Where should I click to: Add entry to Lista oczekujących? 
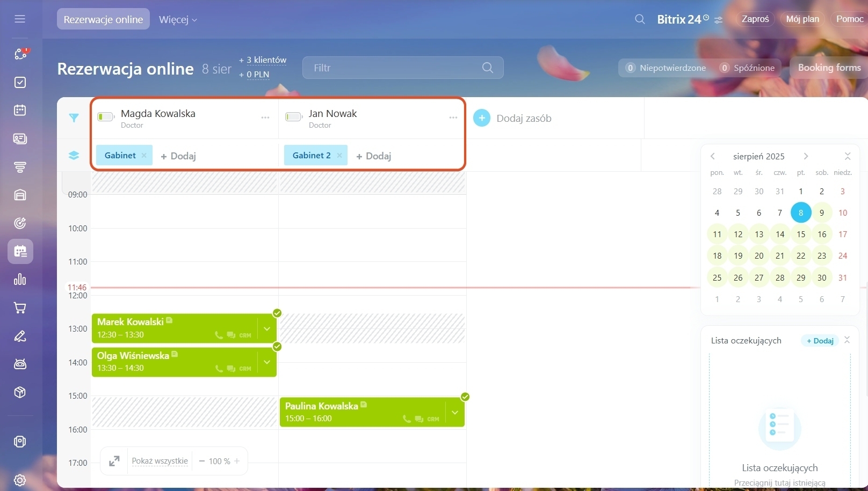(x=820, y=341)
